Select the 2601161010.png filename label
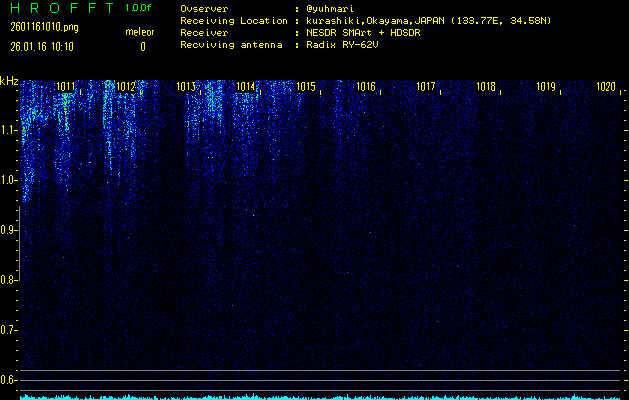Screen dimensions: 629x400 (x=38, y=28)
